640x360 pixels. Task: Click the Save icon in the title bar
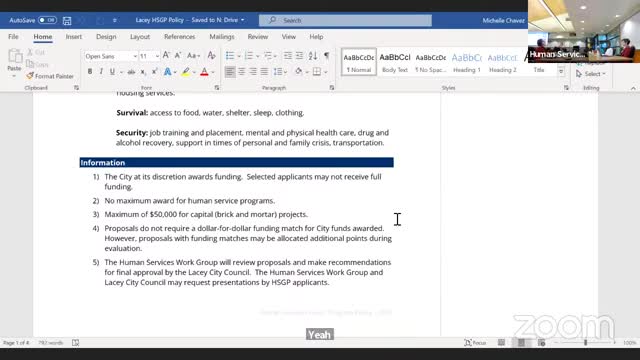(x=67, y=20)
